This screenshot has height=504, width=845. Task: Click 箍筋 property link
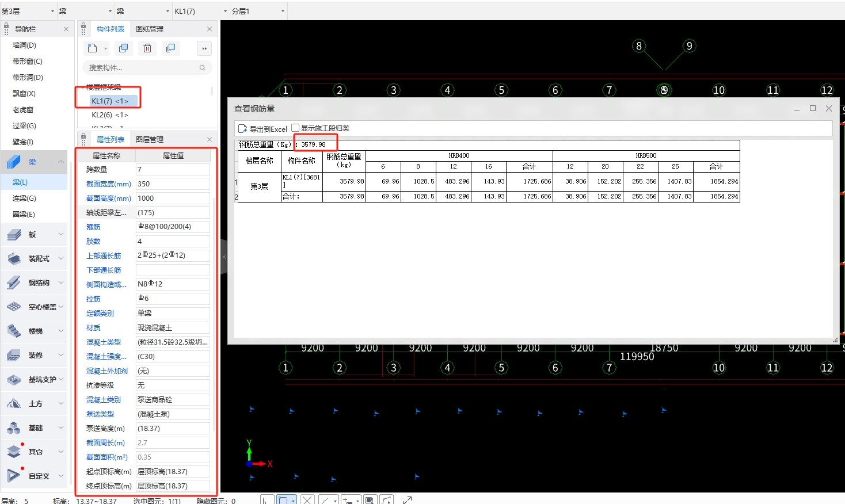[93, 227]
